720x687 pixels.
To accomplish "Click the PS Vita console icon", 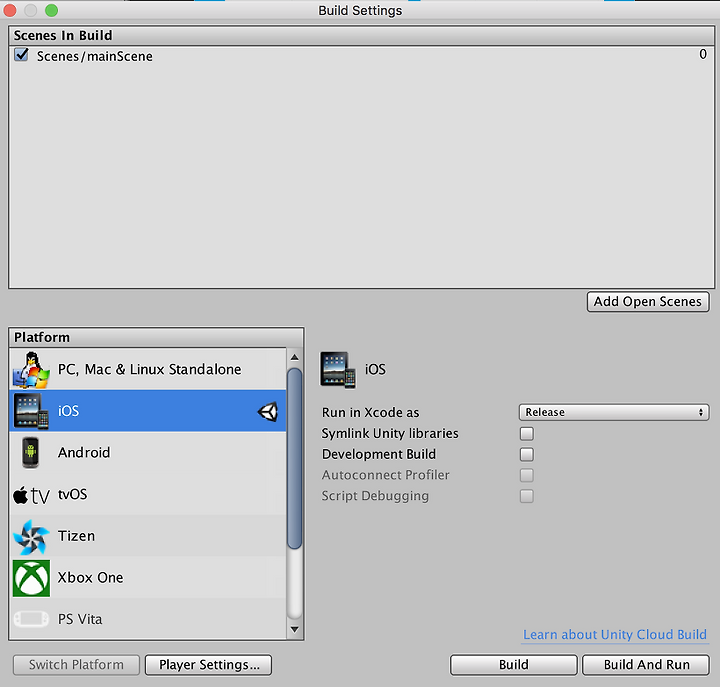I will (31, 619).
